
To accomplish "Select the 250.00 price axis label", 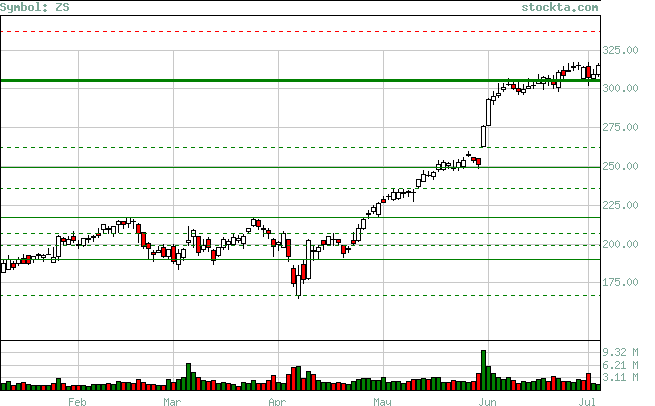I will pos(620,166).
